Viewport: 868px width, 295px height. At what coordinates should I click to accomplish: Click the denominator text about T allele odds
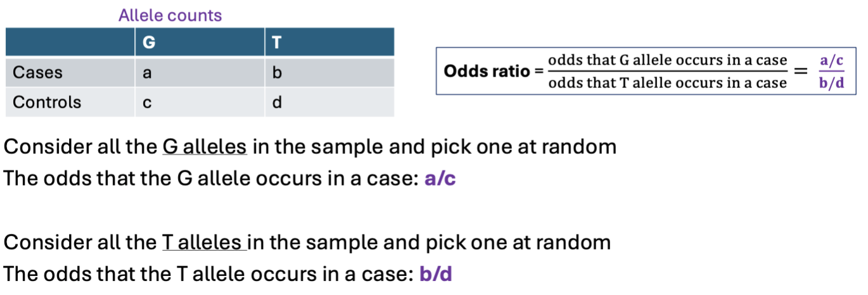pyautogui.click(x=667, y=83)
